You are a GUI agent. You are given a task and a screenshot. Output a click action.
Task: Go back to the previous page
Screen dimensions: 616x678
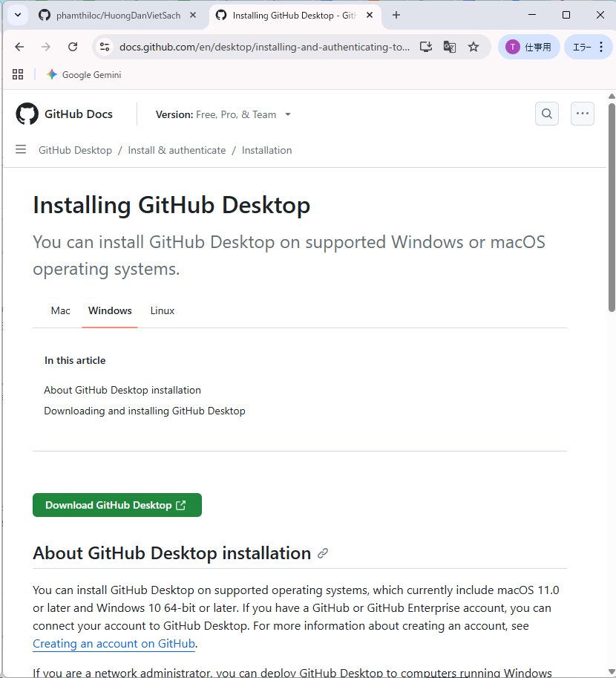point(19,47)
